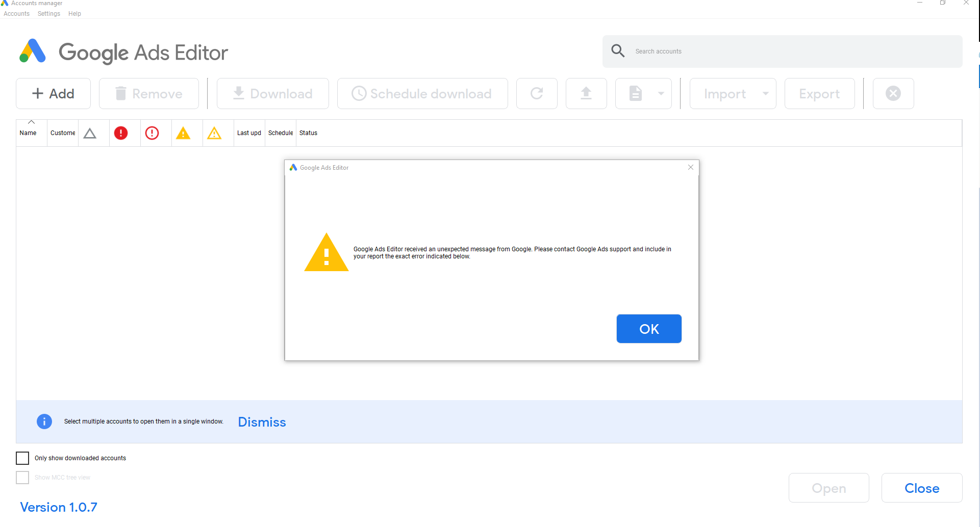Viewport: 980px width, 527px height.
Task: Click the Google Ads logo icon
Action: pyautogui.click(x=33, y=51)
